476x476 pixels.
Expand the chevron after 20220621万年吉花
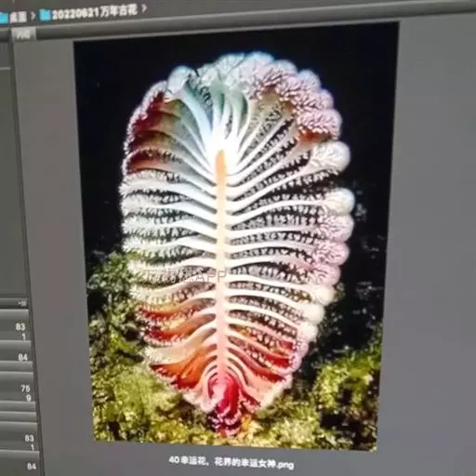pos(143,8)
